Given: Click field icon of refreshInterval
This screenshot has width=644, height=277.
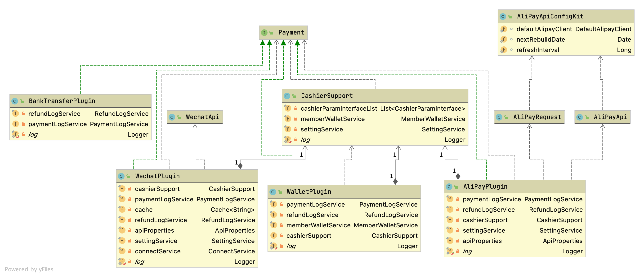Looking at the screenshot, I should (503, 50).
